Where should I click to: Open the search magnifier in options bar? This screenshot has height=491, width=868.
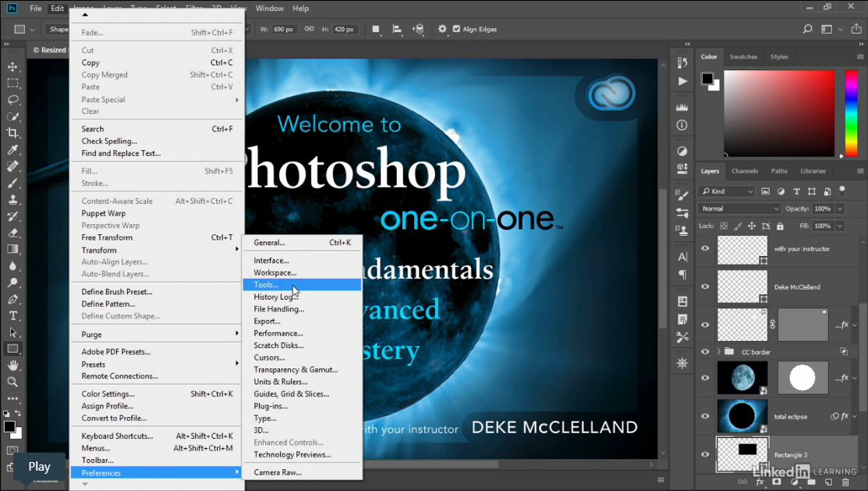point(808,30)
